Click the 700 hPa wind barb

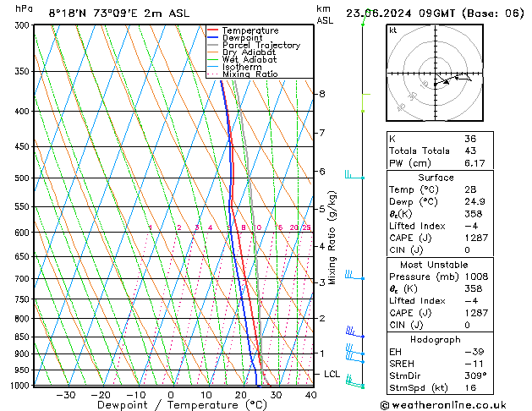pyautogui.click(x=354, y=276)
